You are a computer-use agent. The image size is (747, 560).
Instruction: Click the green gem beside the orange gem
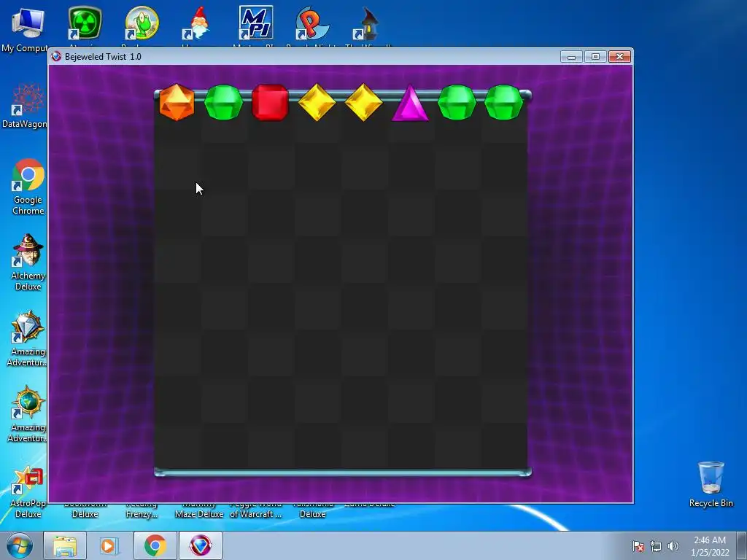[x=223, y=102]
